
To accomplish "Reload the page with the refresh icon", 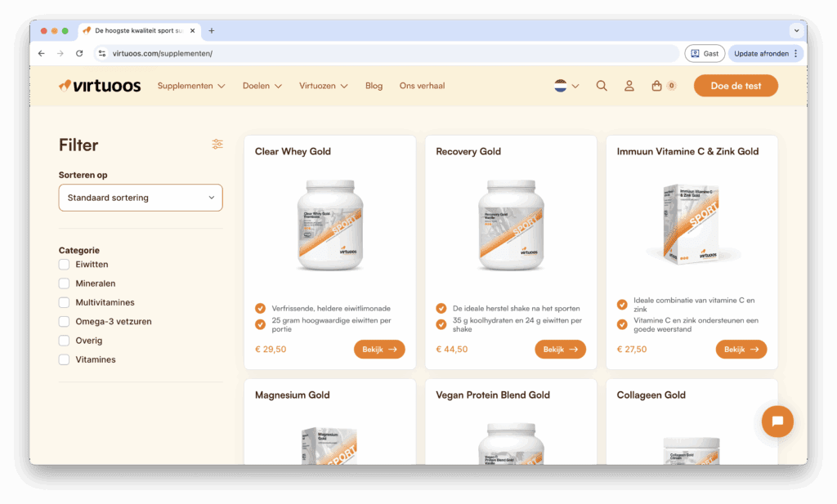I will pyautogui.click(x=78, y=52).
